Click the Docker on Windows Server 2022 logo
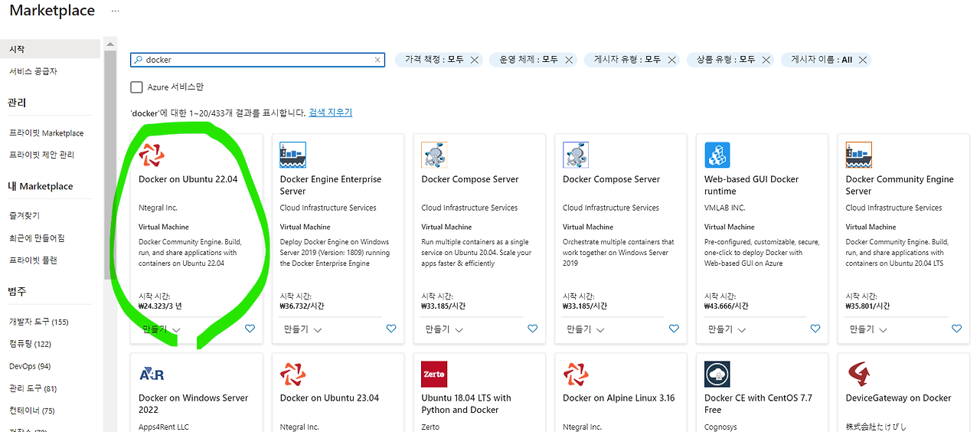The width and height of the screenshot is (980, 432). click(x=152, y=374)
